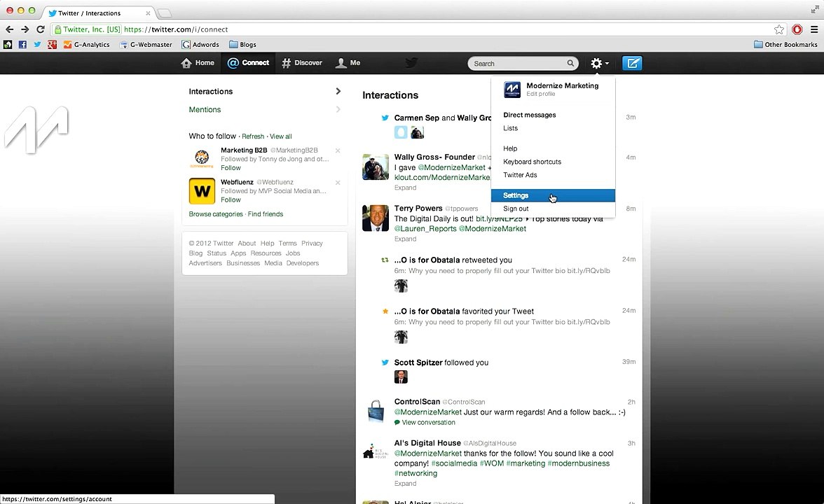This screenshot has width=824, height=504.
Task: Toggle fullscreen with the window corner arrows
Action: [815, 10]
